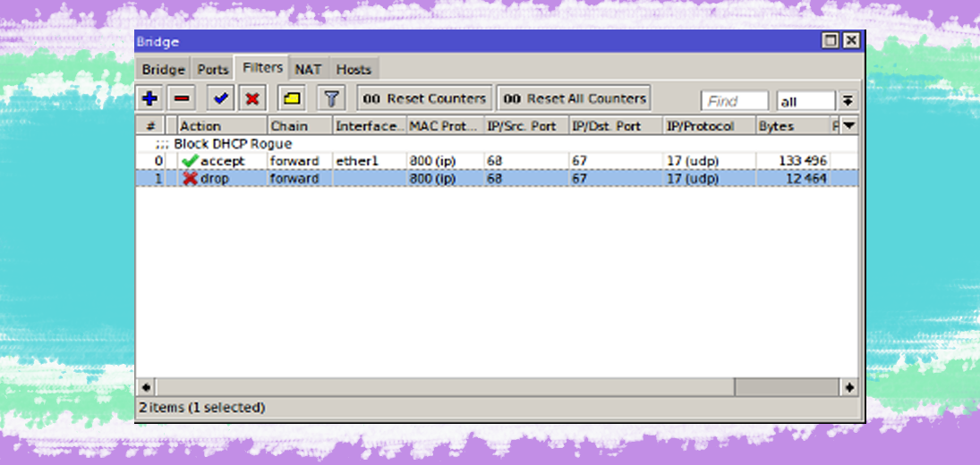The height and width of the screenshot is (465, 980).
Task: Open the Hosts tab
Action: pos(354,69)
